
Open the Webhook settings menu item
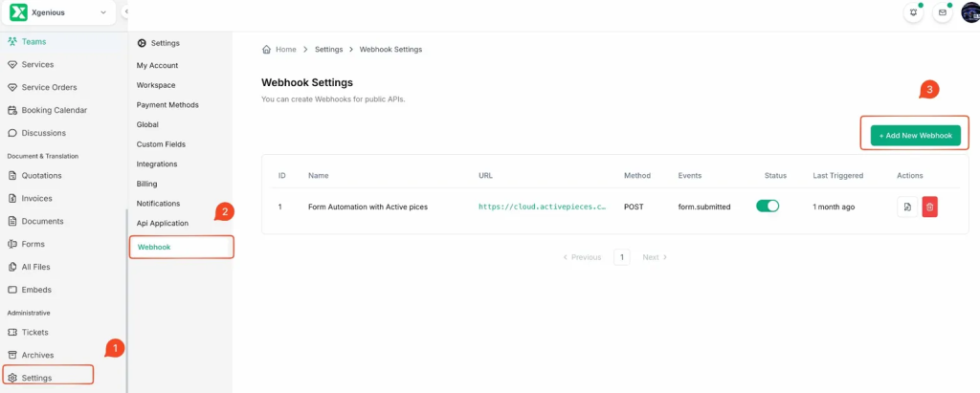(153, 247)
